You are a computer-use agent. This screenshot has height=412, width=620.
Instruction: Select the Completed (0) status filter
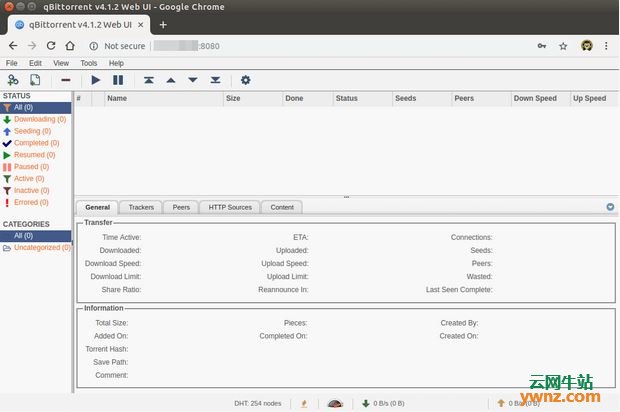coord(36,143)
